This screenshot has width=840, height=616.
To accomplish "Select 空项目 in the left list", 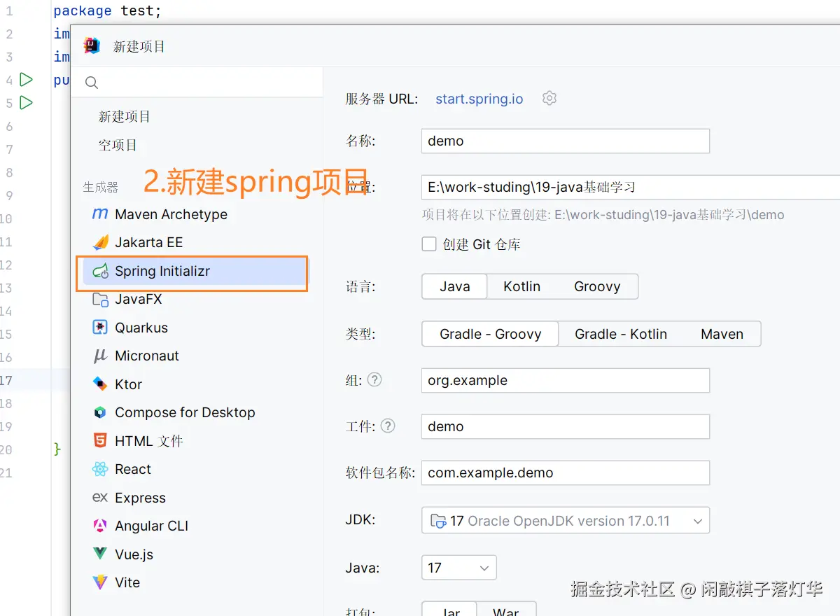I will 118,145.
